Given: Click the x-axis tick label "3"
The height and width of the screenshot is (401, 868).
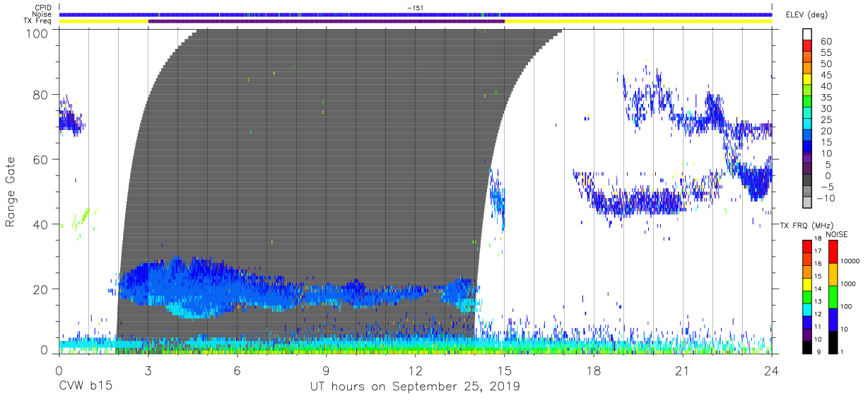Looking at the screenshot, I should pos(148,370).
